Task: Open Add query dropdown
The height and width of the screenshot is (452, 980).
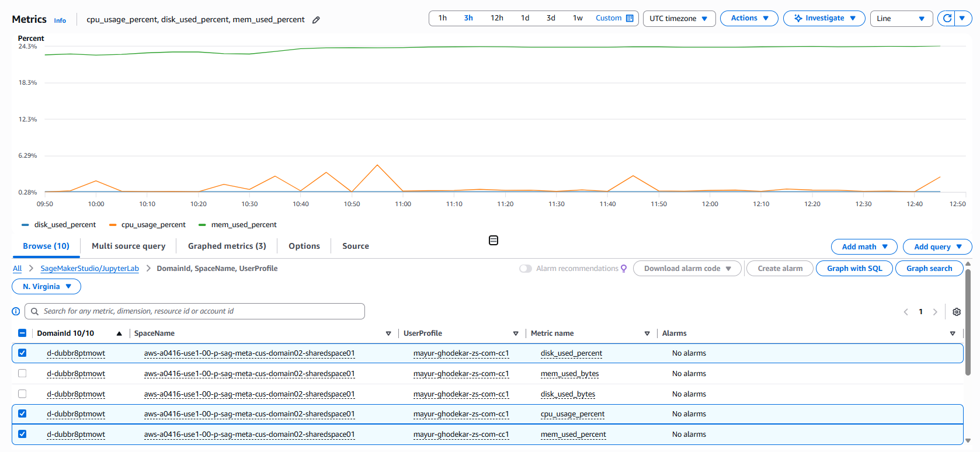Action: [x=937, y=247]
